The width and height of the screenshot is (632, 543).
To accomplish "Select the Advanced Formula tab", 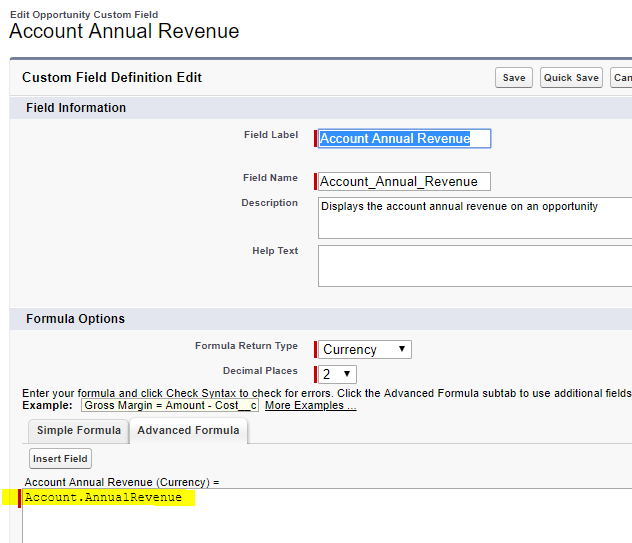I will [188, 431].
